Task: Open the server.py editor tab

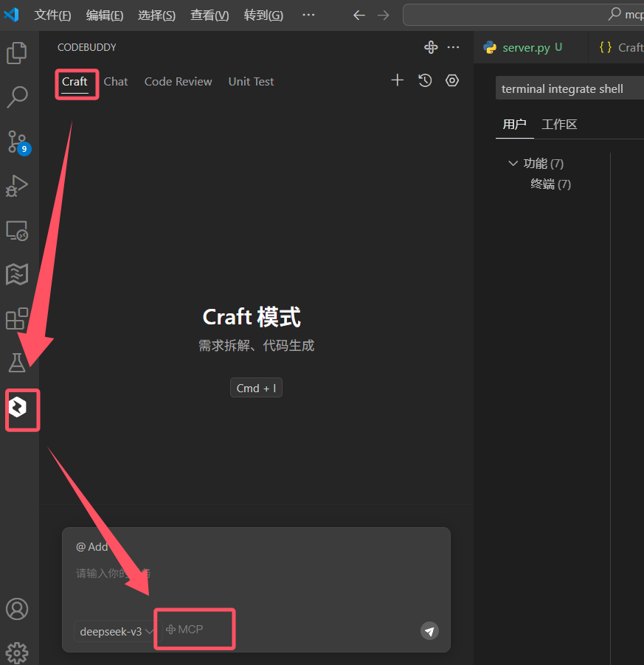Action: click(530, 47)
